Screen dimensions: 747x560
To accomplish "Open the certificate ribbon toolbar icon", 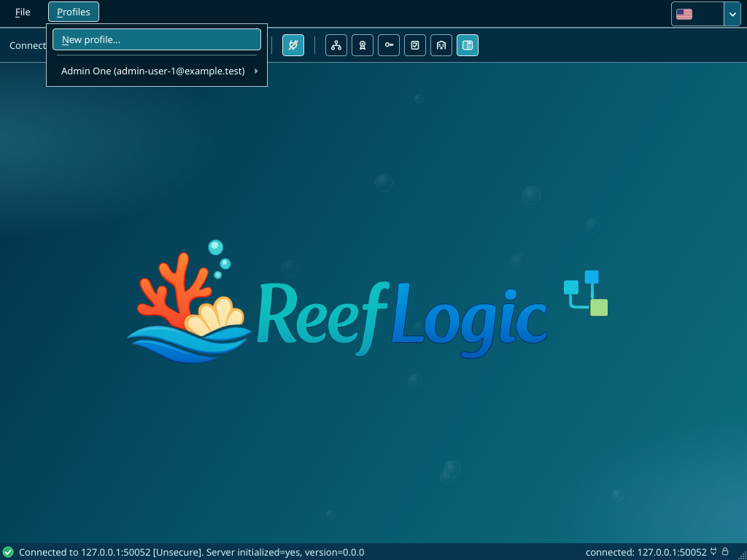I will pos(363,45).
